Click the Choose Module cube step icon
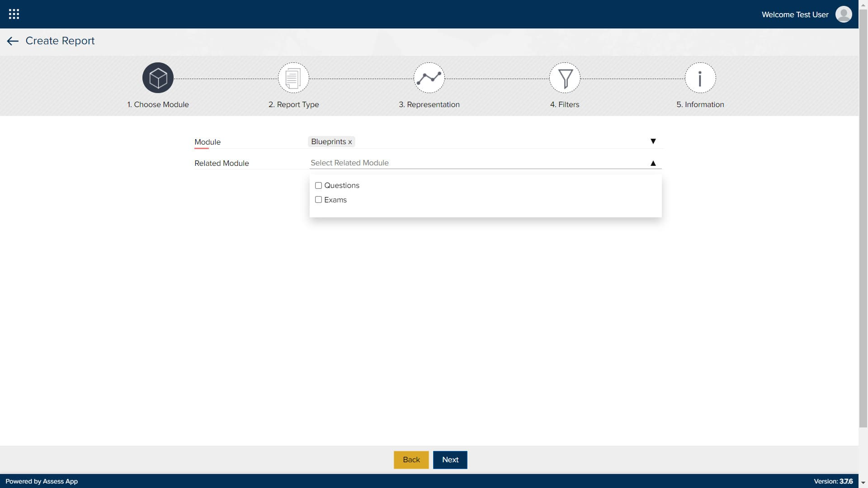The image size is (868, 488). click(x=158, y=78)
